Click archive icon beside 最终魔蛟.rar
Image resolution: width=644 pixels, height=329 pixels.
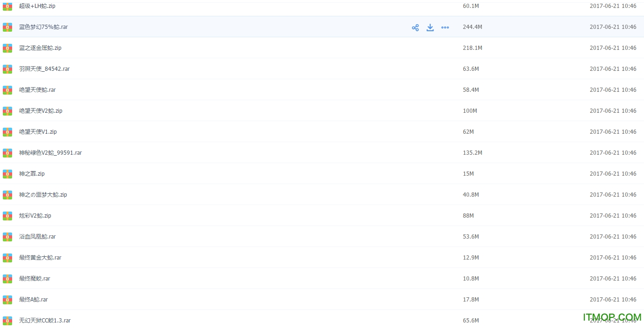[x=7, y=279]
